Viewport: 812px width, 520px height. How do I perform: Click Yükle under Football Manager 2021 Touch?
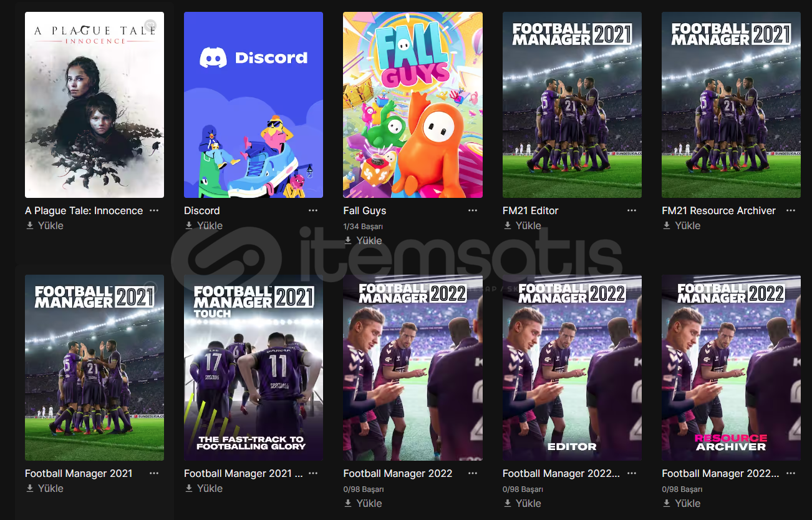(203, 489)
